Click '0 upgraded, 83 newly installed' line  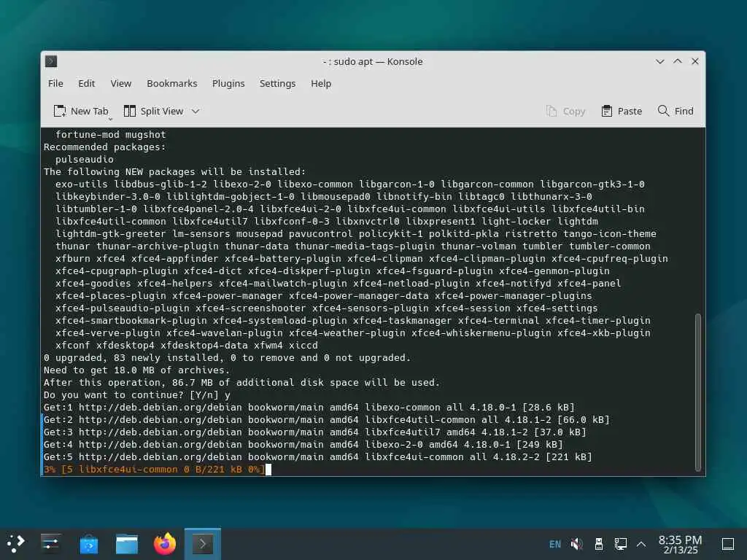click(x=228, y=358)
